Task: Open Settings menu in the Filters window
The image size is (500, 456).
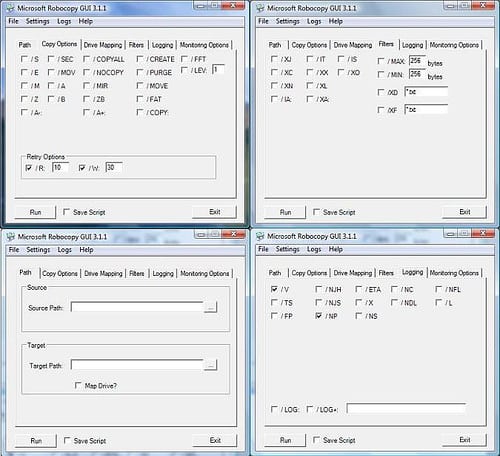Action: coord(287,21)
